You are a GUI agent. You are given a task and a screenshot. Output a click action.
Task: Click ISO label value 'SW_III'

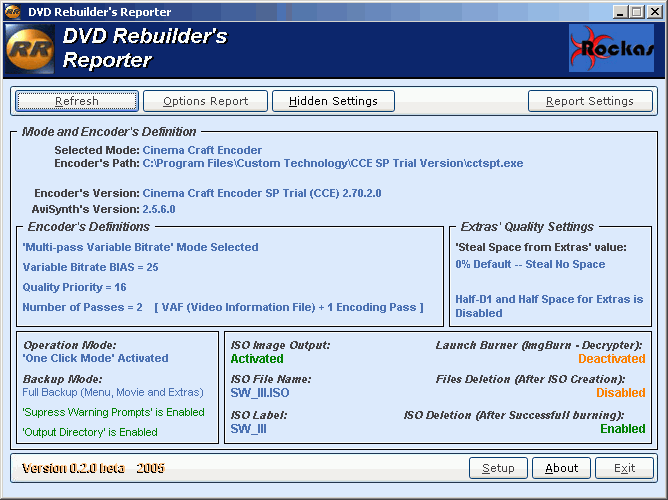[248, 429]
